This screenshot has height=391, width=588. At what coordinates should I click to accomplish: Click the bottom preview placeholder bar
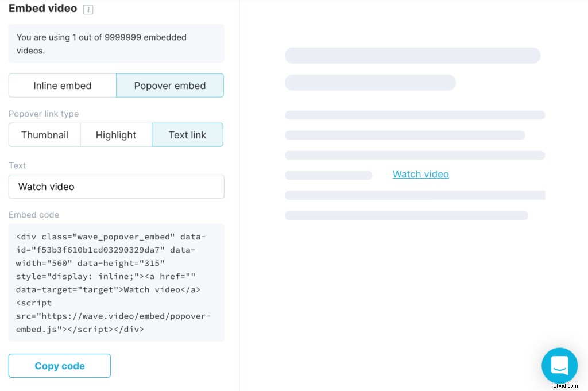[x=406, y=215]
